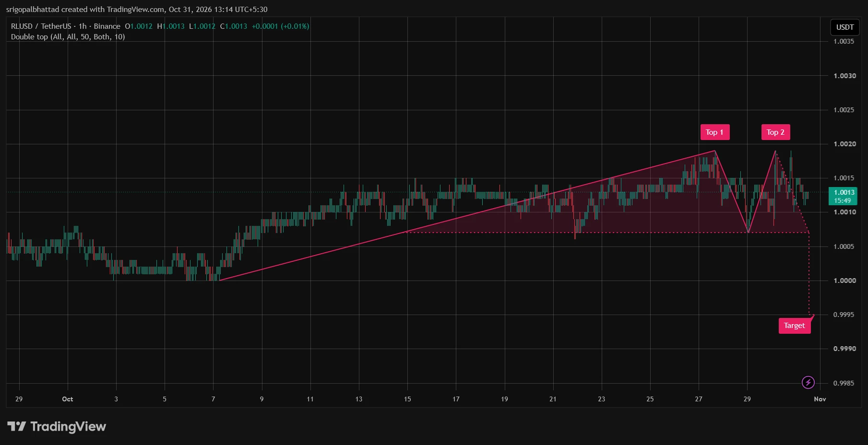Image resolution: width=868 pixels, height=445 pixels.
Task: Select the Top 1 pattern label
Action: point(714,132)
